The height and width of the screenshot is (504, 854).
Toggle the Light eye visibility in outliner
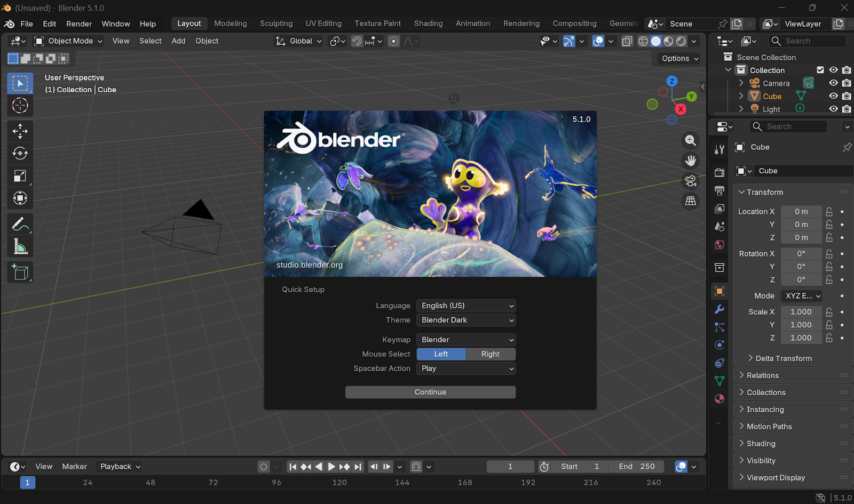click(833, 109)
